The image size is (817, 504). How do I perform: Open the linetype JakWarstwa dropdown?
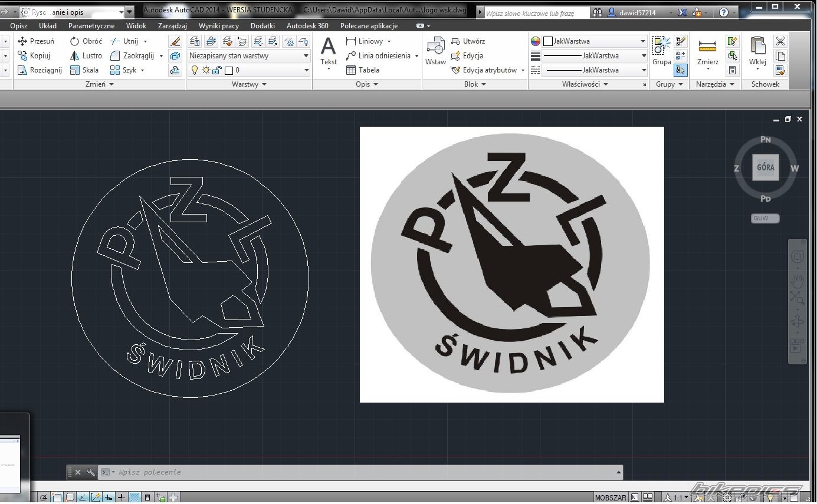pos(595,70)
